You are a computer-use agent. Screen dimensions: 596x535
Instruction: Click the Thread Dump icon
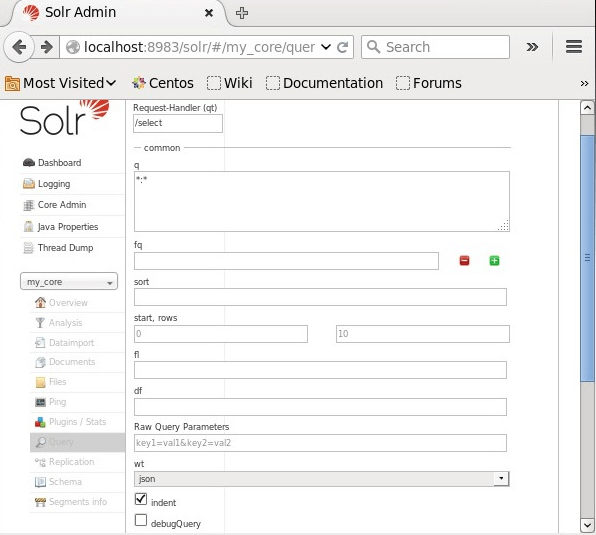click(x=29, y=248)
